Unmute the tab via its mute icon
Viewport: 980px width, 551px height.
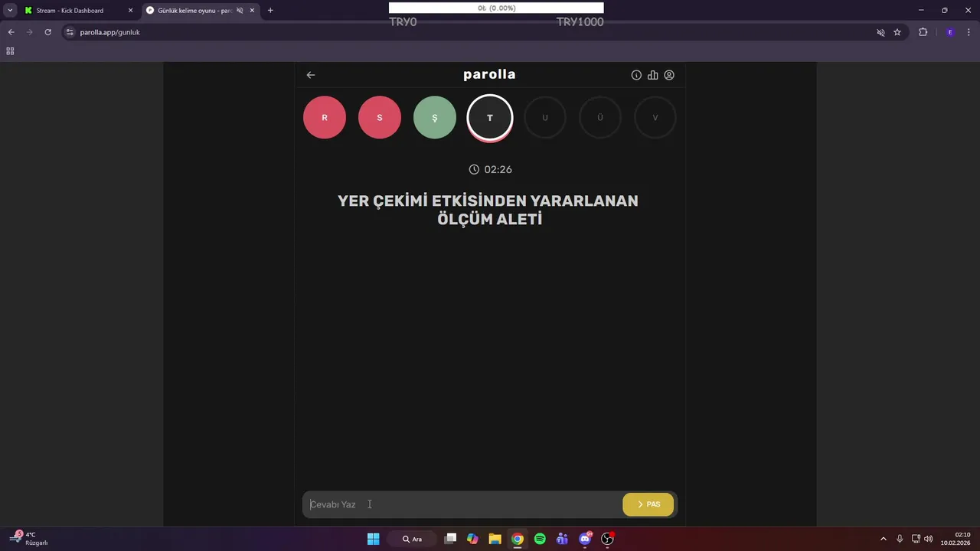(x=240, y=11)
